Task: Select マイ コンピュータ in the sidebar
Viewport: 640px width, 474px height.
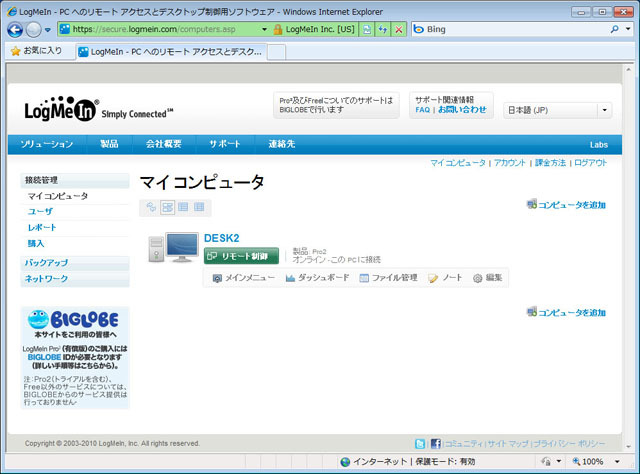Action: 58,196
